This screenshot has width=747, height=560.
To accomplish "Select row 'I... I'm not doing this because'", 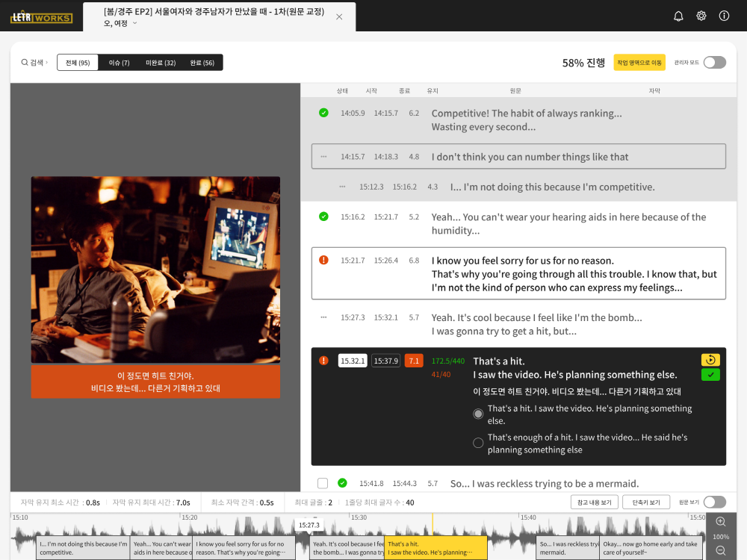I will [x=518, y=187].
